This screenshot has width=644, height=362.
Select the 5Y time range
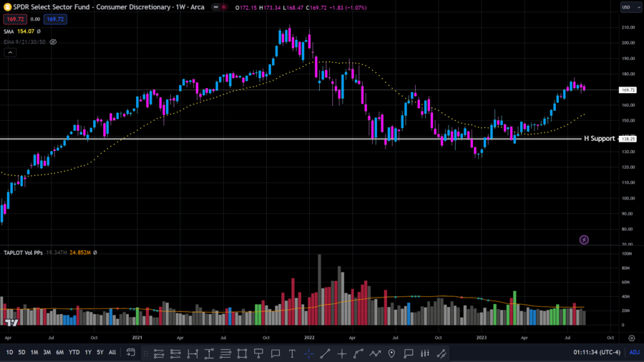pyautogui.click(x=99, y=352)
